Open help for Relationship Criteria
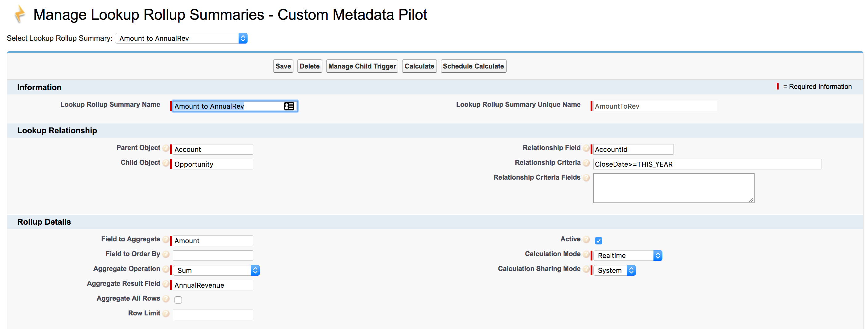 586,163
